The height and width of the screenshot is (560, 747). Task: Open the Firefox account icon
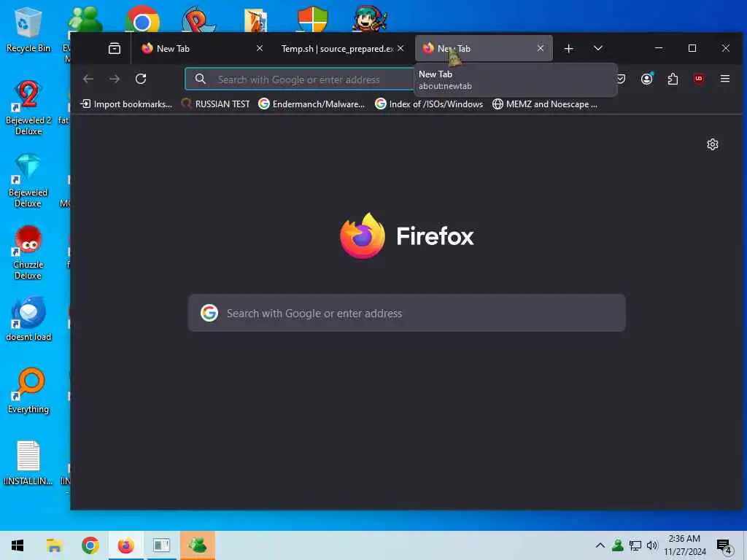click(x=646, y=79)
